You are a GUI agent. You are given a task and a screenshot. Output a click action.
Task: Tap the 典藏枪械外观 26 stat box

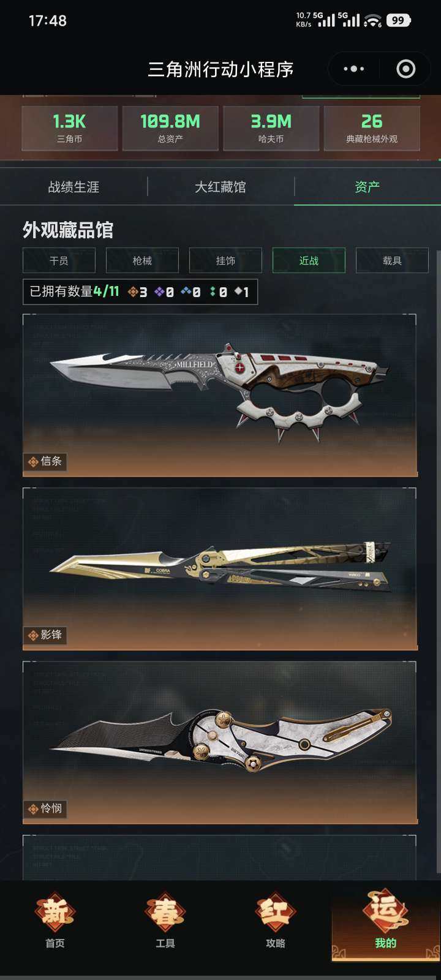pos(372,128)
